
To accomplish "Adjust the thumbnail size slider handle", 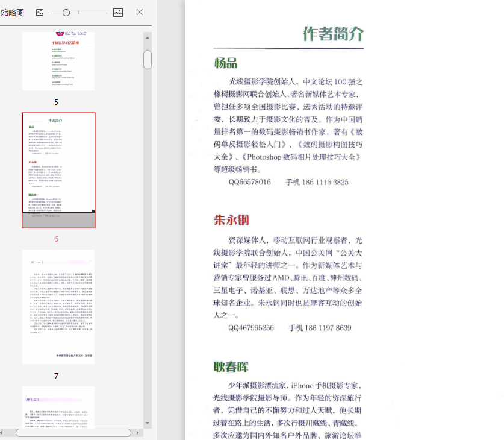I will click(x=66, y=13).
